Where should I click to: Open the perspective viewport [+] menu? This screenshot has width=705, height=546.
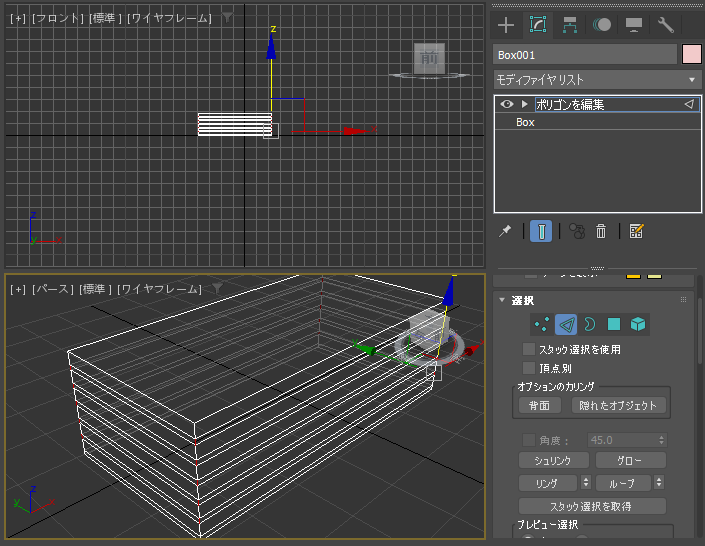(x=18, y=289)
